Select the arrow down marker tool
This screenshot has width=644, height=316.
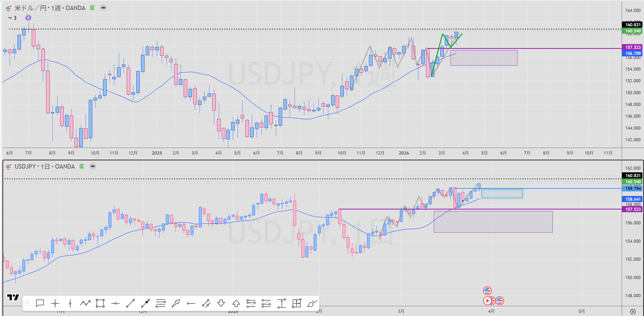(221, 303)
